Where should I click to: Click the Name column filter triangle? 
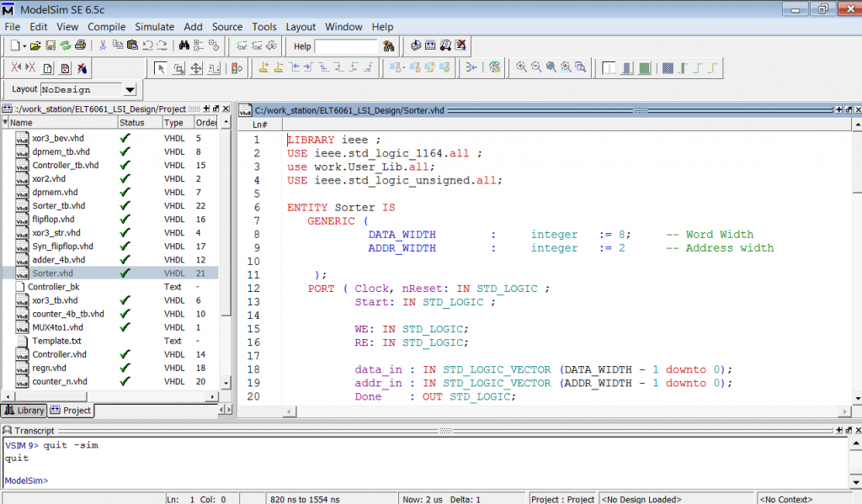pyautogui.click(x=6, y=123)
